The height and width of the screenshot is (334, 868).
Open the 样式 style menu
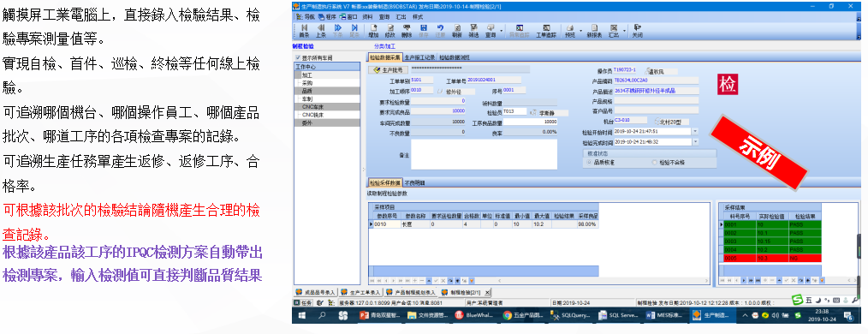pyautogui.click(x=418, y=16)
